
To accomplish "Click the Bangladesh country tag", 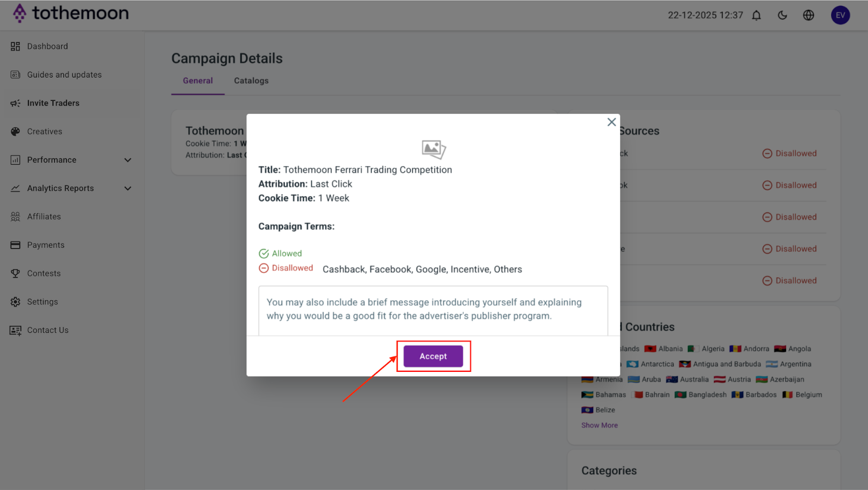I will 700,395.
